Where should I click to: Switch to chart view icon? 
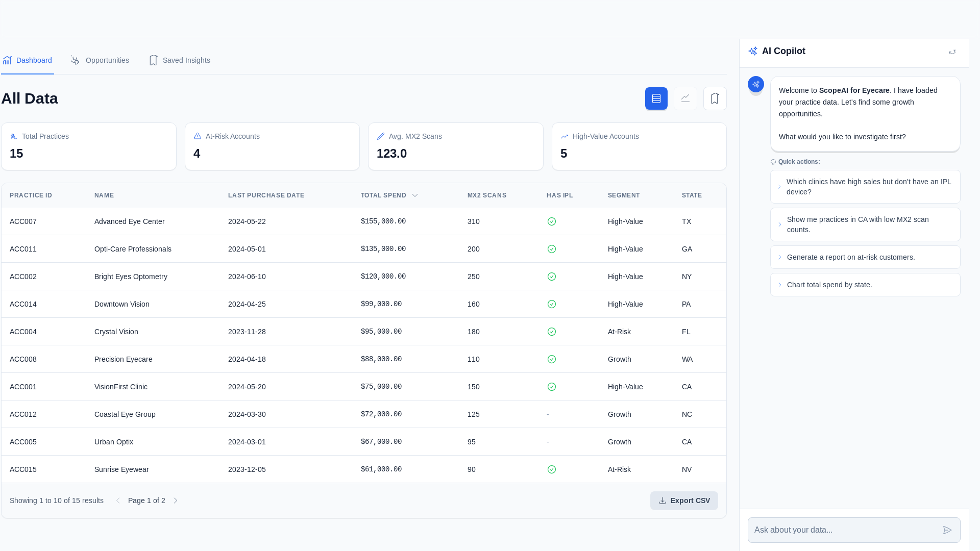[685, 98]
